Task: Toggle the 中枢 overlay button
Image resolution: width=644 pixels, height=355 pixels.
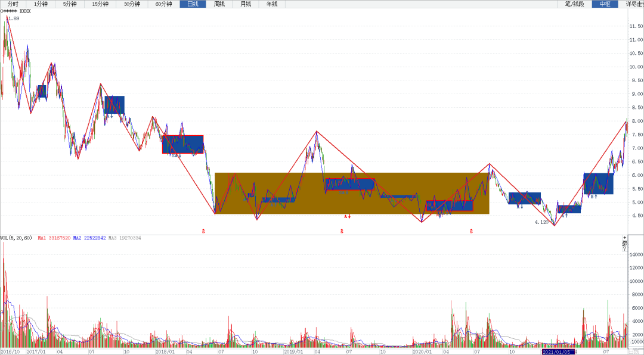Action: pos(605,4)
